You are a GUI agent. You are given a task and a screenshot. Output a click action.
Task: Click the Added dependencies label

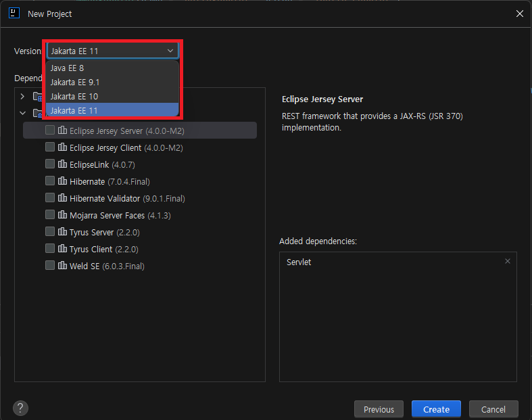point(318,241)
